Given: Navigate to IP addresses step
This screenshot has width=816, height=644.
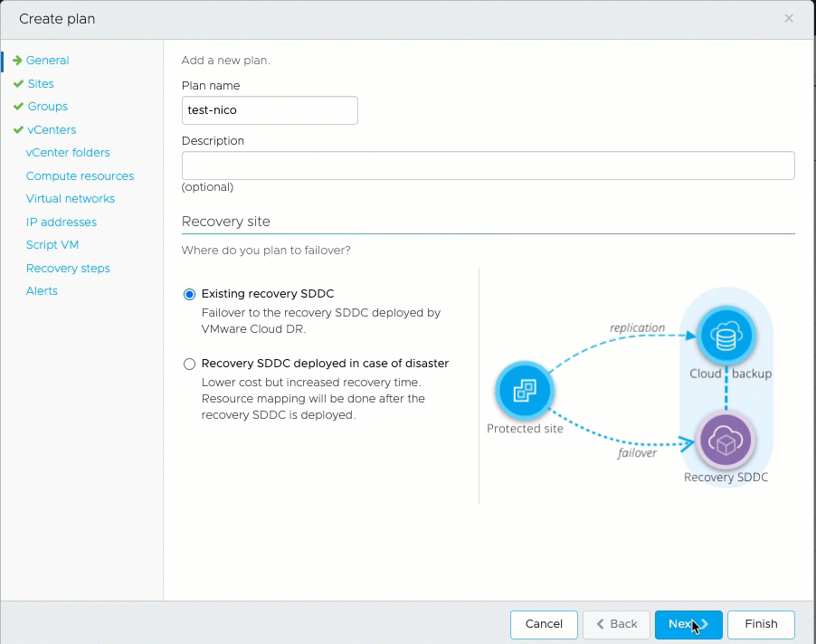Looking at the screenshot, I should pos(62,223).
